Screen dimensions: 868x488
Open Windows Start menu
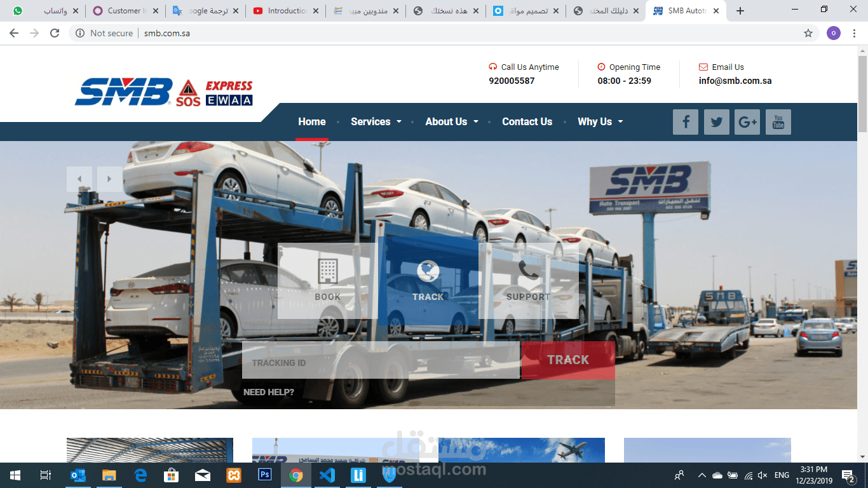coord(15,475)
